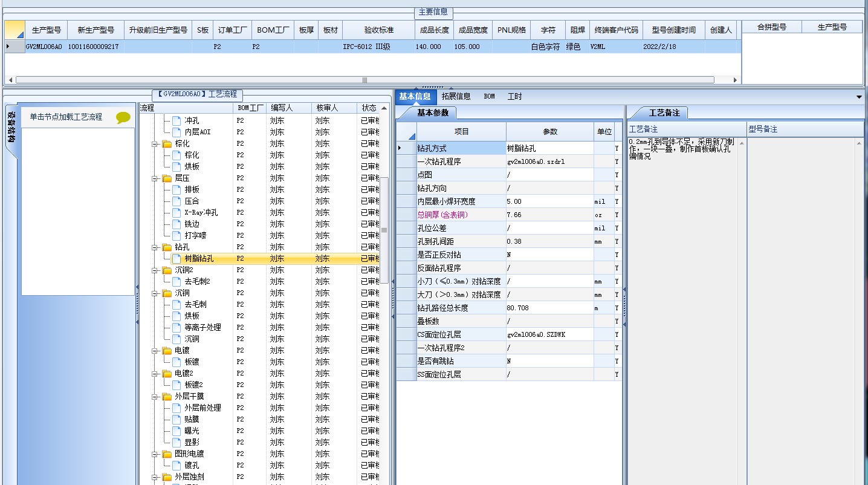868x485 pixels.
Task: Click the 钻孔路径总长度 value 80.708
Action: tap(549, 308)
